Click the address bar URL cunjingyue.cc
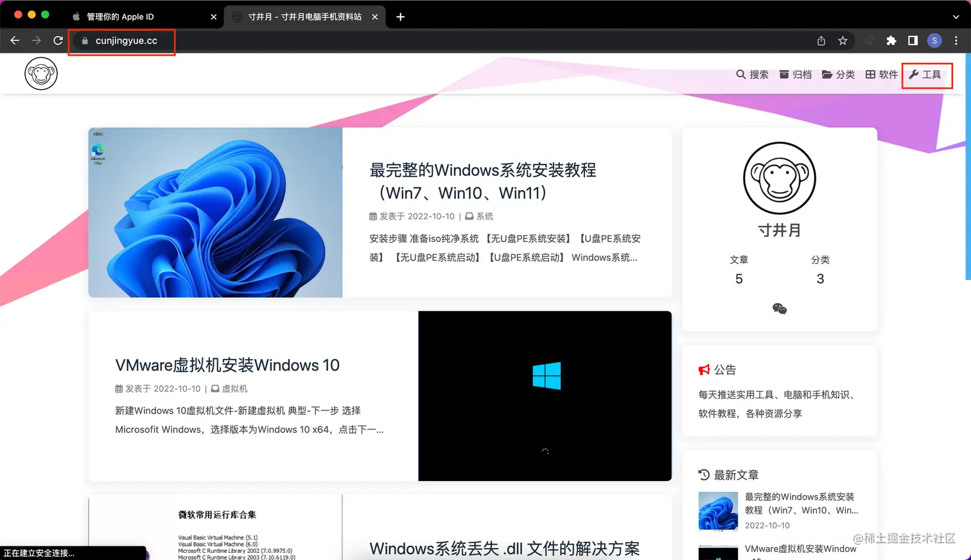This screenshot has width=971, height=560. tap(127, 40)
